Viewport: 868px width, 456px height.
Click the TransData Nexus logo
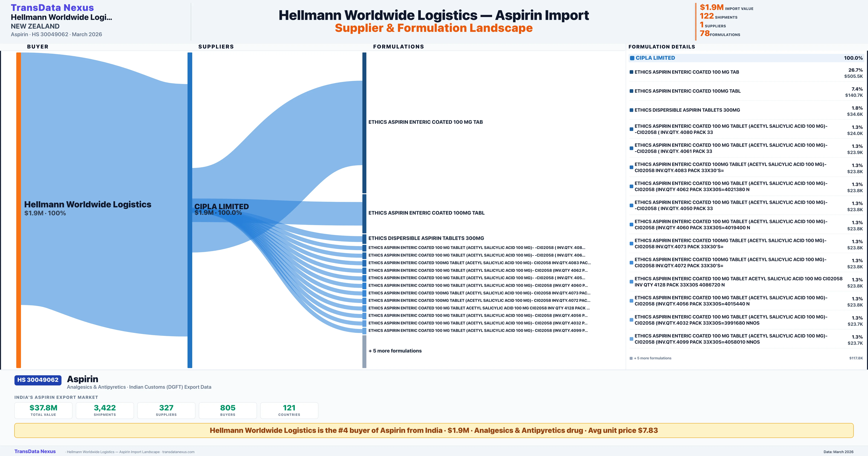(52, 7)
